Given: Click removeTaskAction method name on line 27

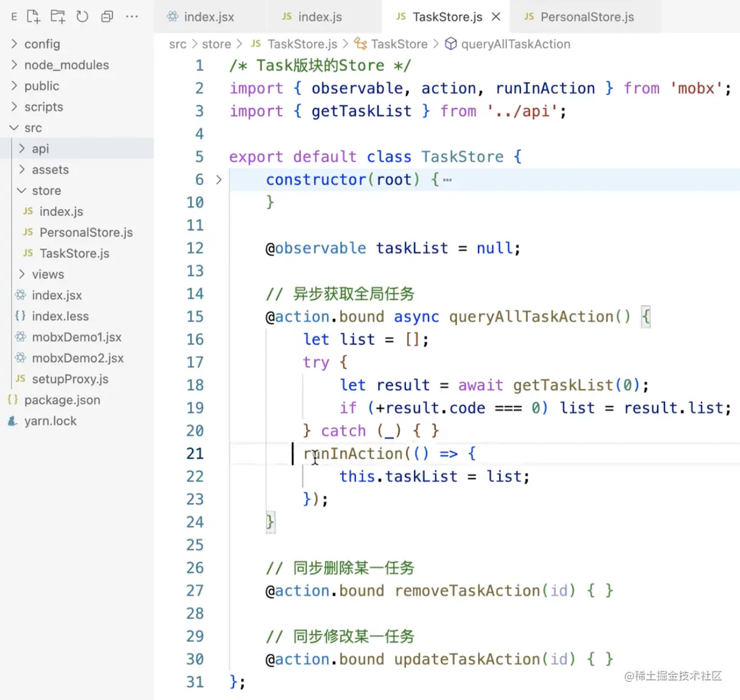Looking at the screenshot, I should coord(468,591).
